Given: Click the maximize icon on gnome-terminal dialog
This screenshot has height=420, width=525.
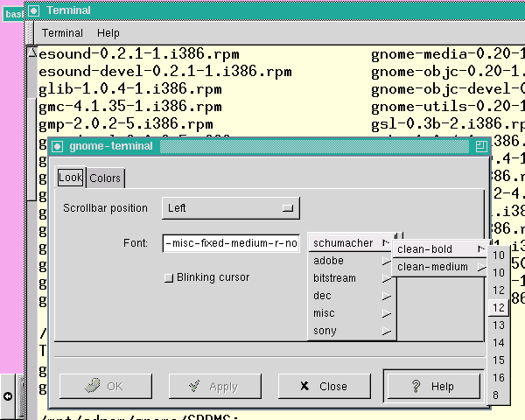Looking at the screenshot, I should click(x=480, y=146).
